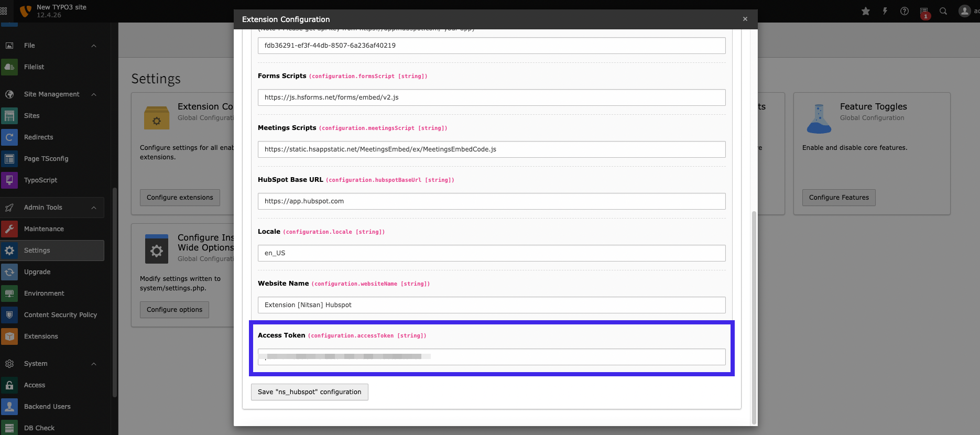
Task: Click "New TYPO3 site" title text
Action: click(61, 7)
